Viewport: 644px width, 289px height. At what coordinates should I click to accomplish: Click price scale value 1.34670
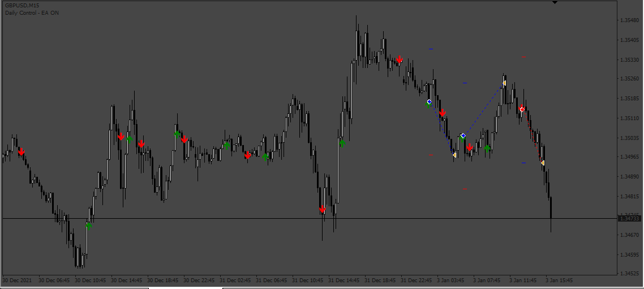(x=630, y=235)
